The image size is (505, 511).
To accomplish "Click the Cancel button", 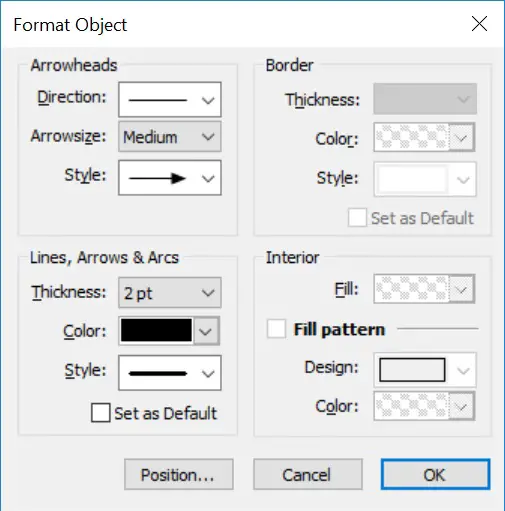I will (308, 474).
